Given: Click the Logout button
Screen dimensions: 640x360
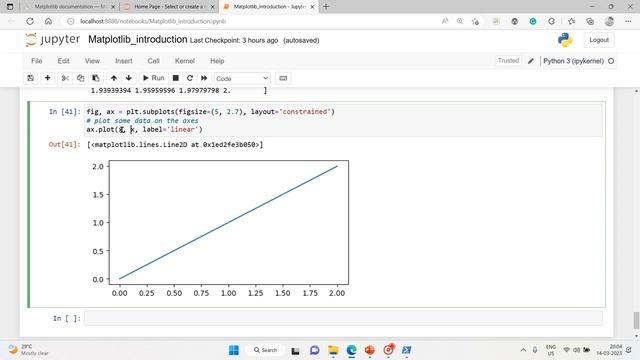Looking at the screenshot, I should (599, 40).
